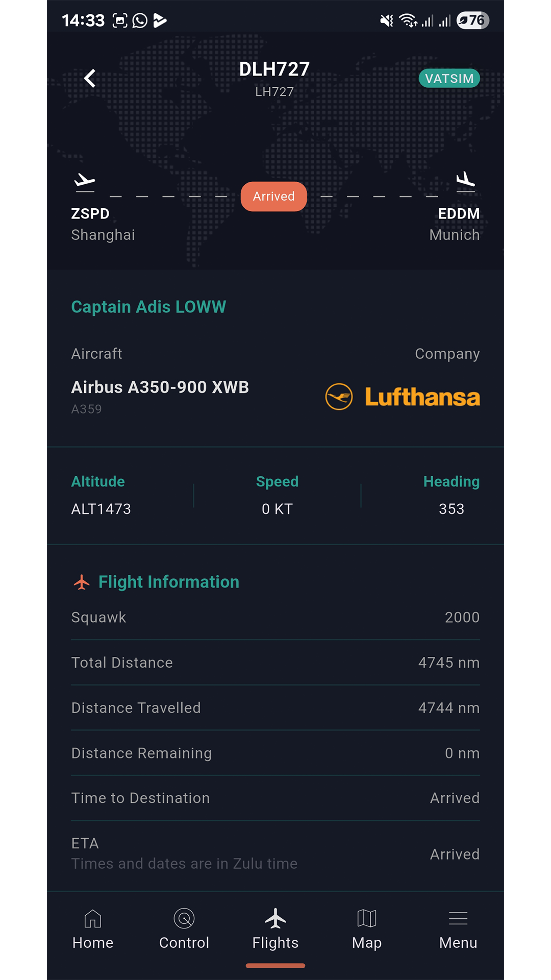Tap the battery indicator in status bar
The width and height of the screenshot is (551, 980).
pyautogui.click(x=473, y=20)
